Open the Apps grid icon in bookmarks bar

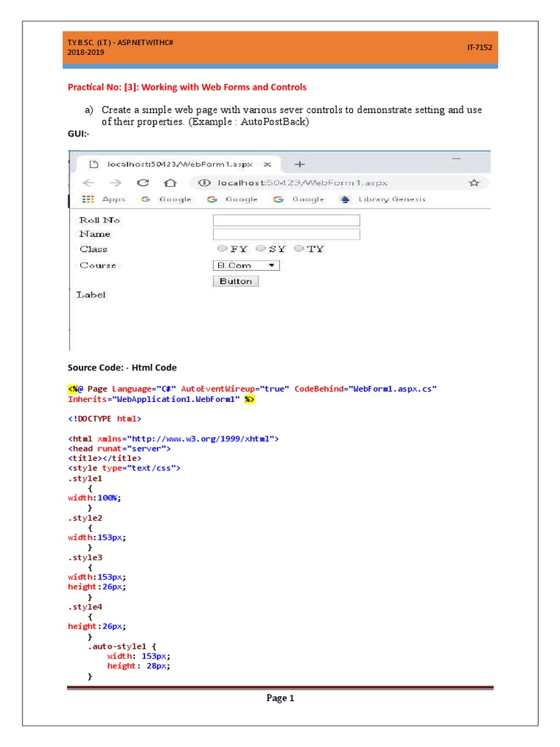pyautogui.click(x=88, y=199)
